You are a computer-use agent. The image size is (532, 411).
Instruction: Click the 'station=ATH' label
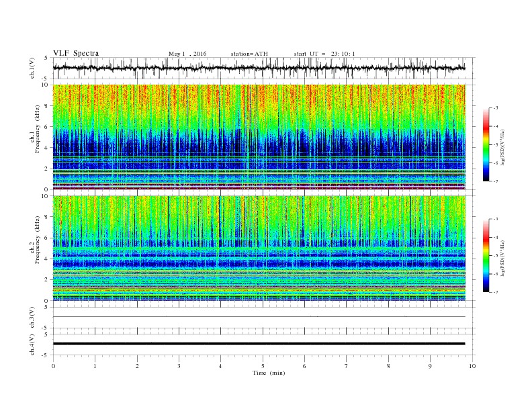click(x=249, y=54)
